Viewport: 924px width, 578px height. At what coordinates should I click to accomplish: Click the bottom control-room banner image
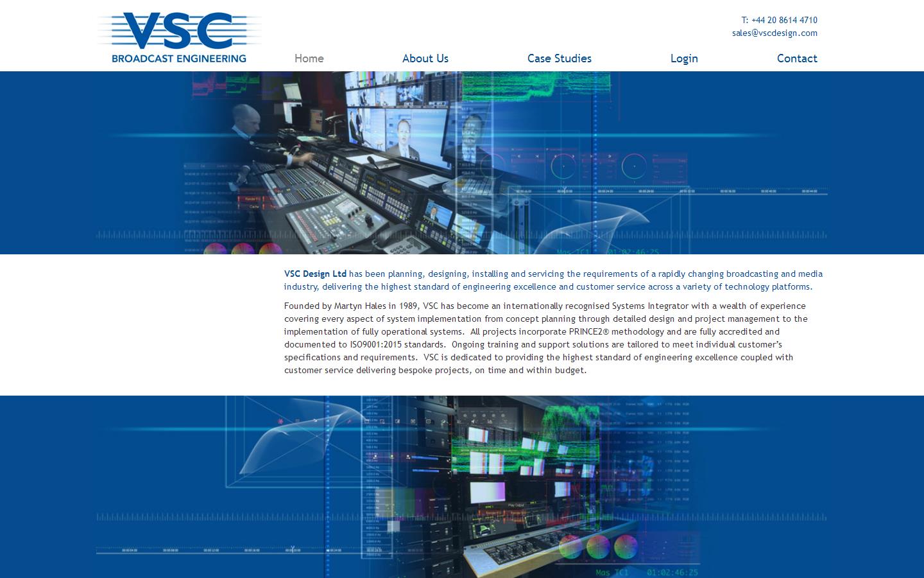click(x=462, y=487)
